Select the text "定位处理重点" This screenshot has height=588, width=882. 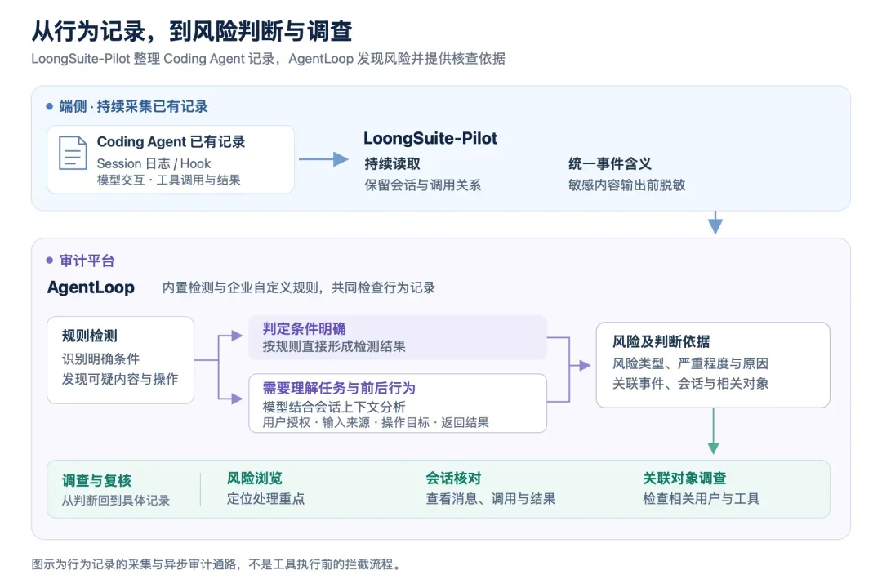click(265, 498)
